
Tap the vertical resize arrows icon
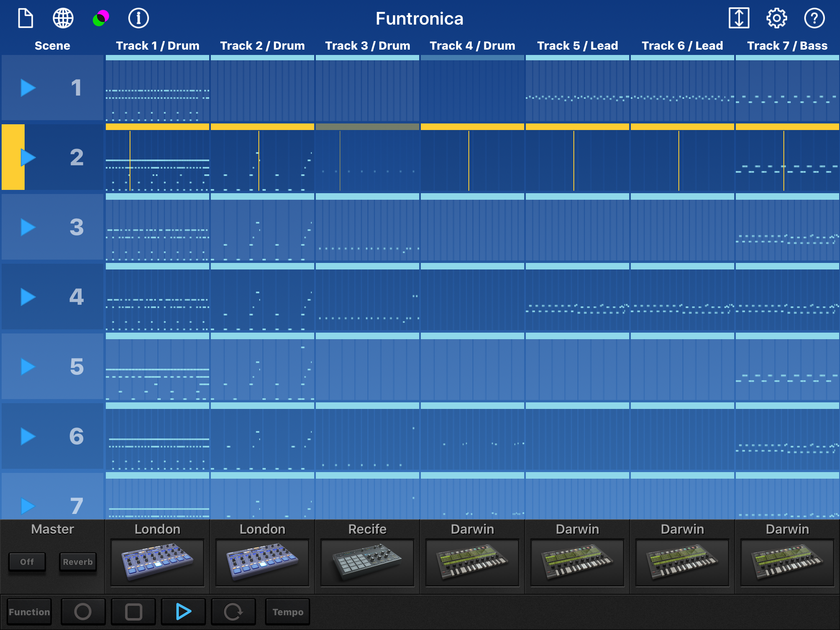[x=739, y=18]
